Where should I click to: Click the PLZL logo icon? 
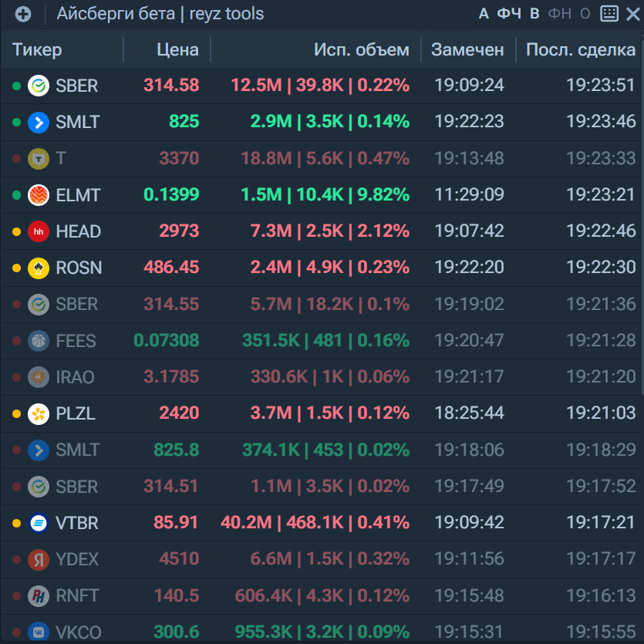coord(39,413)
